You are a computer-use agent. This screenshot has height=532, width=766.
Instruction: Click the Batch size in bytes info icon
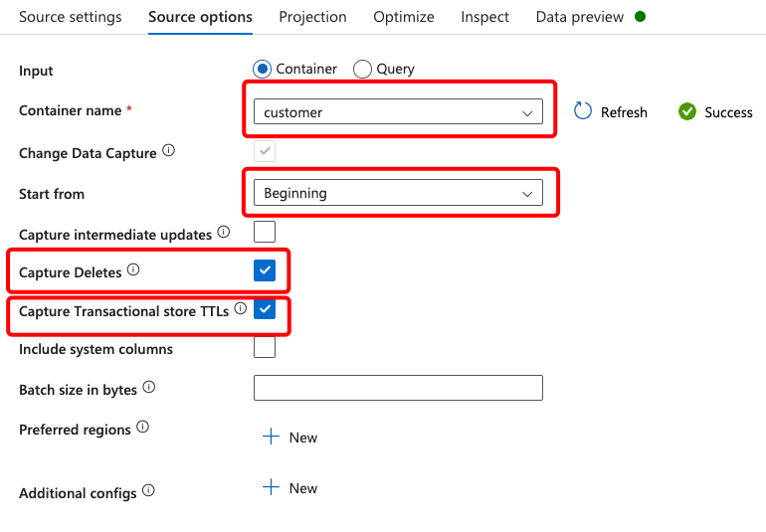pos(149,388)
